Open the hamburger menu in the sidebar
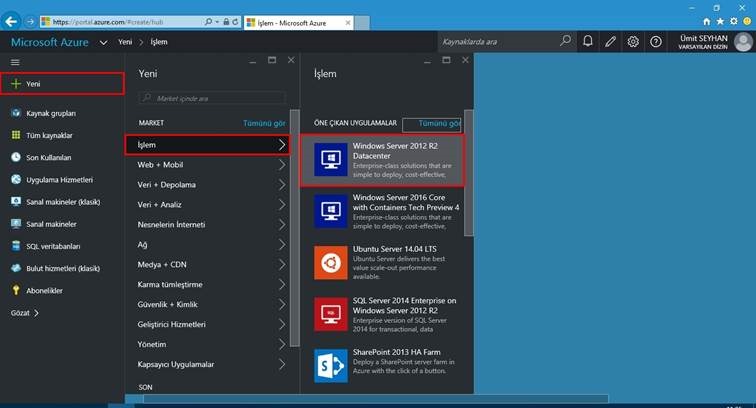This screenshot has width=756, height=408. point(15,62)
